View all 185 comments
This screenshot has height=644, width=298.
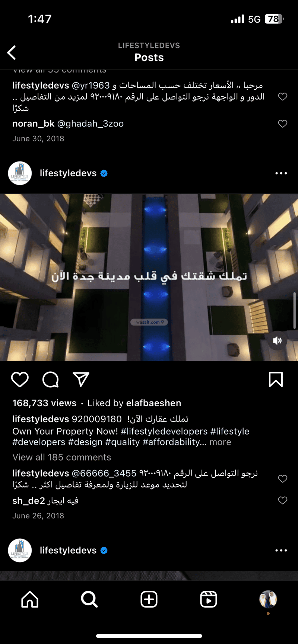click(x=62, y=457)
